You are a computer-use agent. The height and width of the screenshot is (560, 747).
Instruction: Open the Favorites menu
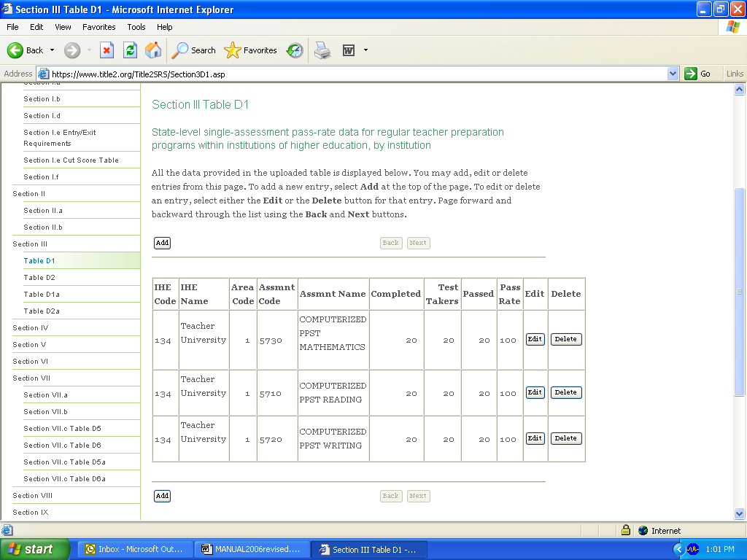click(x=98, y=27)
